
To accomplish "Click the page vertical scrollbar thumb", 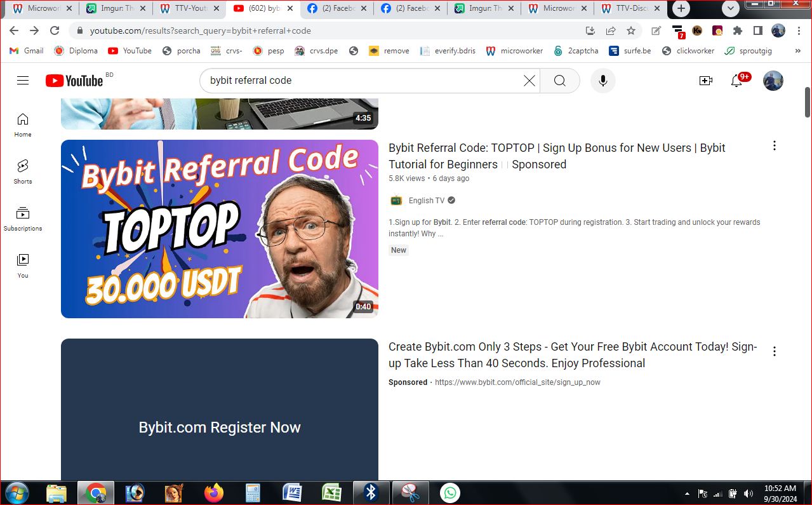I will pos(808,102).
